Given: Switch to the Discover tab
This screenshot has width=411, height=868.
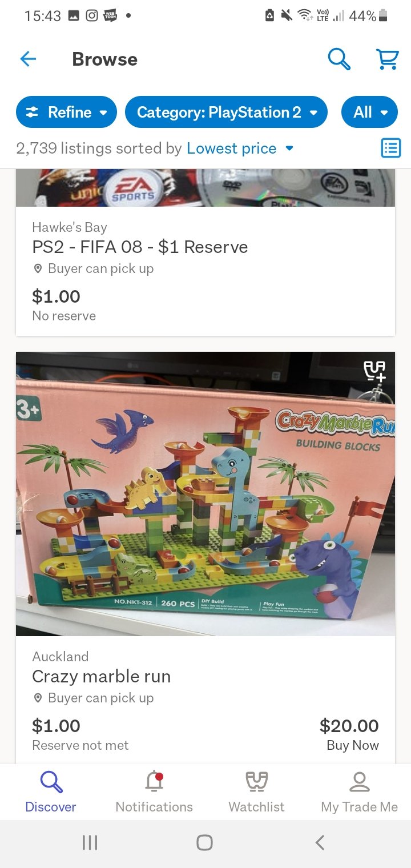Looking at the screenshot, I should 51,792.
